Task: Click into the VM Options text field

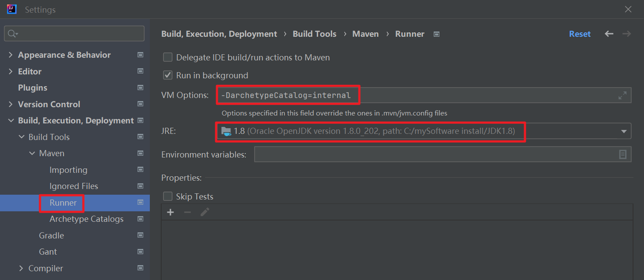Action: 424,95
